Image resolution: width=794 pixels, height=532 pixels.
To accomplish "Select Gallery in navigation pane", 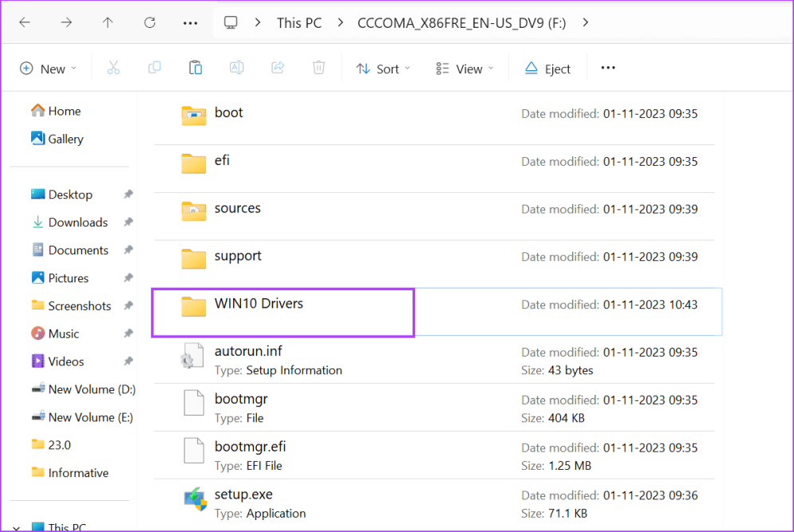I will [65, 139].
